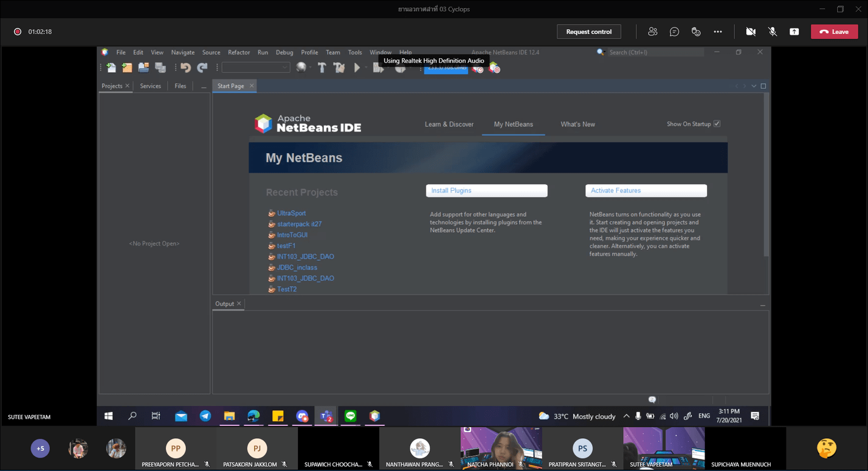Show participants in the Teams meeting
Viewport: 868px width, 471px height.
653,32
